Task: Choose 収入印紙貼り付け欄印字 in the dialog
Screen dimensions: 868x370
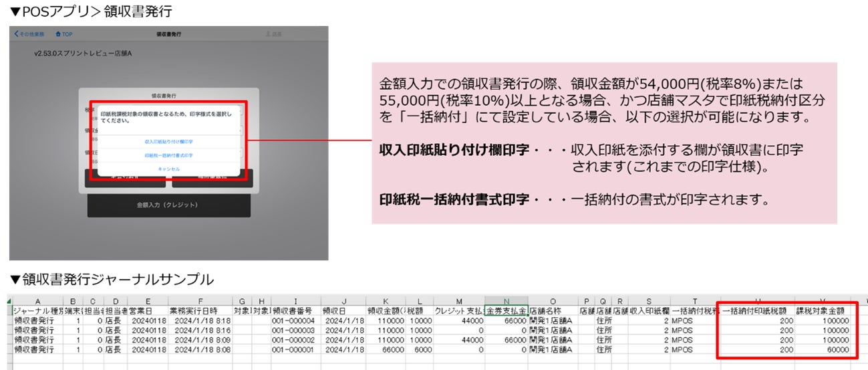Action: click(x=169, y=142)
